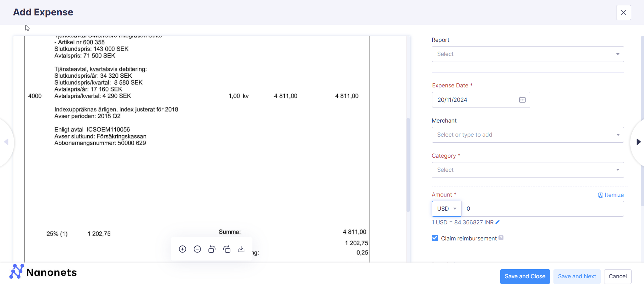
Task: Click the Nanonets logo
Action: pos(43,272)
